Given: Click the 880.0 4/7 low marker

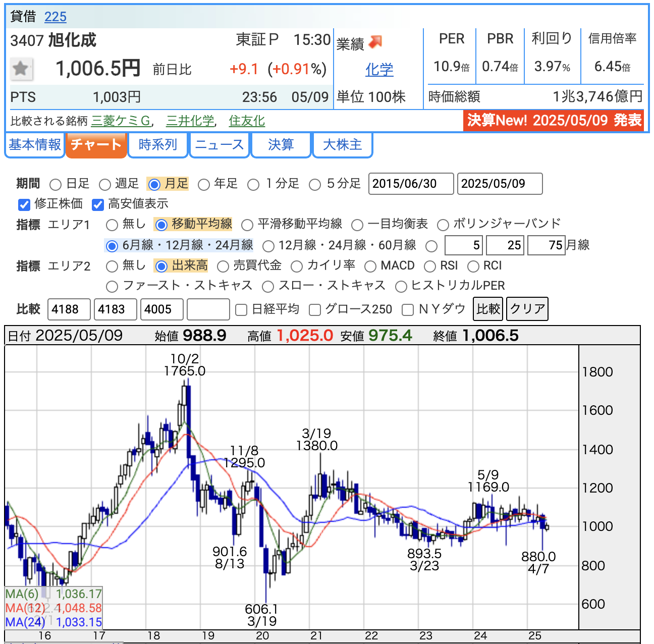Looking at the screenshot, I should (538, 563).
